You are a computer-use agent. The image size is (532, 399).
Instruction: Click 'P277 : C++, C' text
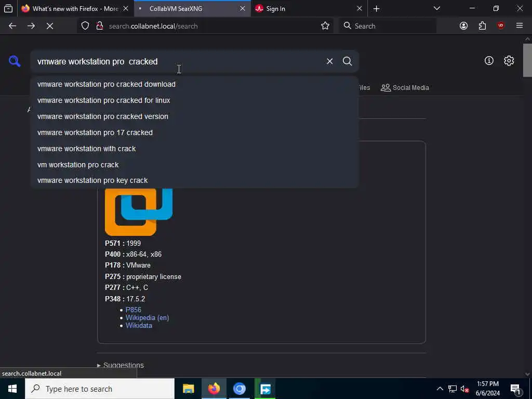tap(127, 287)
